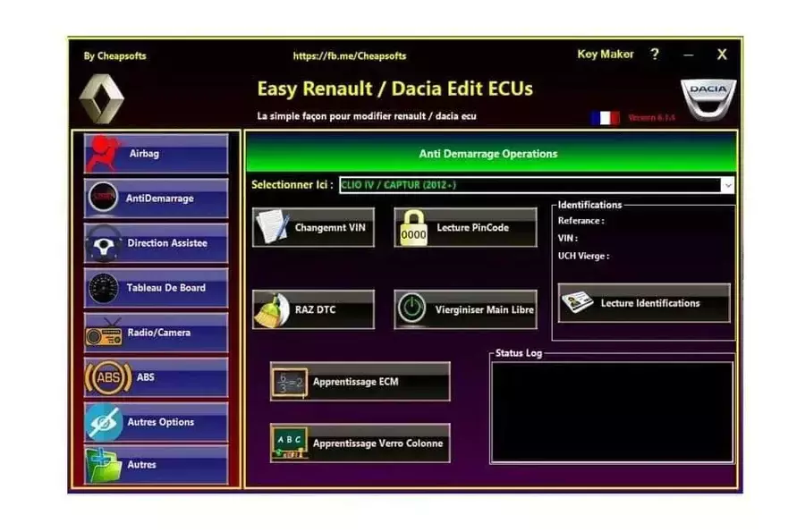Screen dimensions: 805x532
Task: Click the Changemnt VIN button
Action: coord(313,227)
